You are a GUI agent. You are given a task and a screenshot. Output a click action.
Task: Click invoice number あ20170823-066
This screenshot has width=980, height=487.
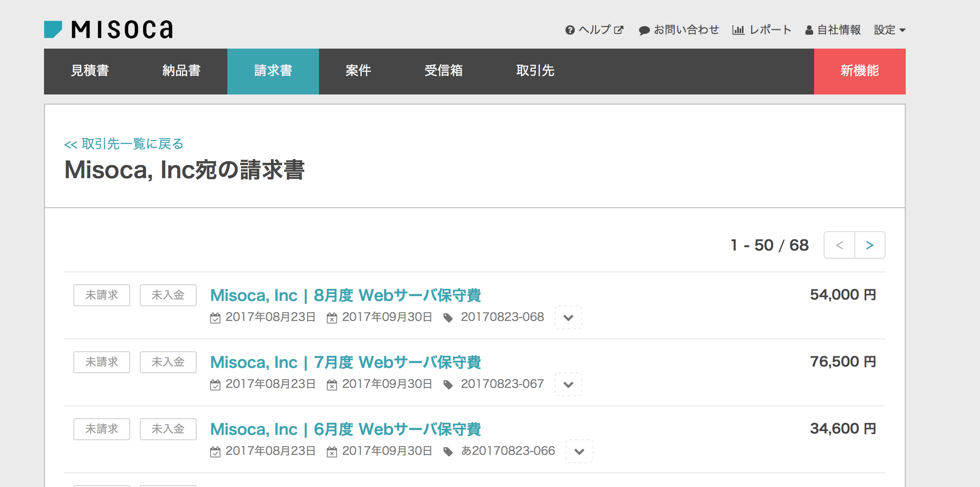(508, 451)
